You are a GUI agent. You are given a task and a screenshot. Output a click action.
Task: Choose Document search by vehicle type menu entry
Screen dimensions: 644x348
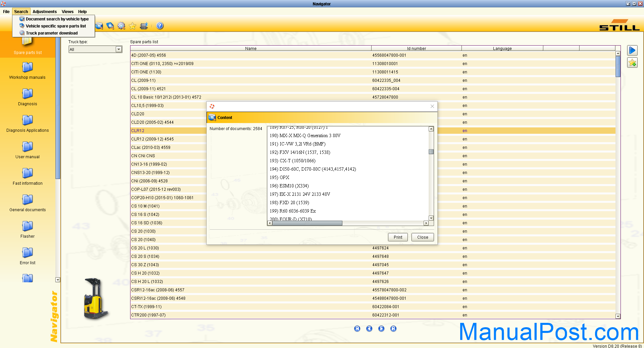[x=54, y=19]
